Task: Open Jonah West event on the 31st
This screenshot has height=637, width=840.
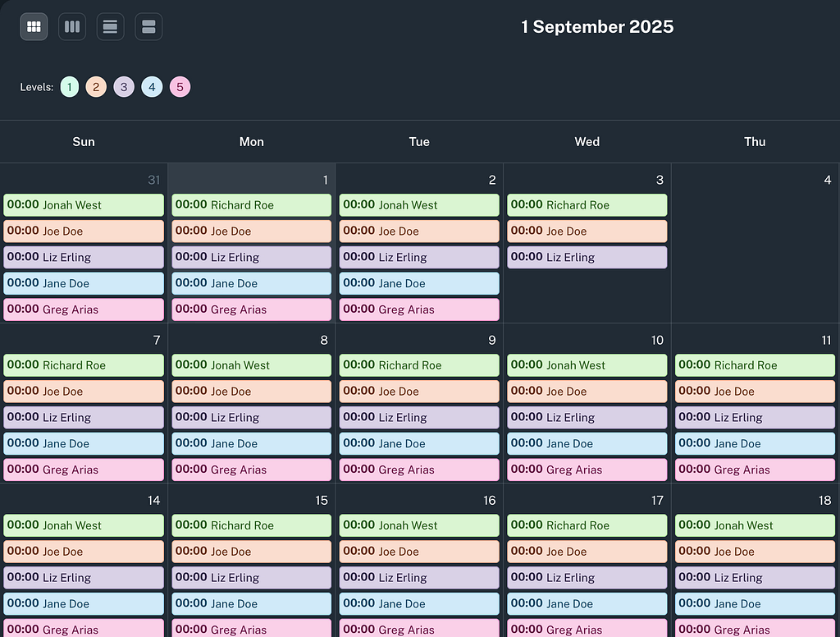Action: [x=84, y=205]
